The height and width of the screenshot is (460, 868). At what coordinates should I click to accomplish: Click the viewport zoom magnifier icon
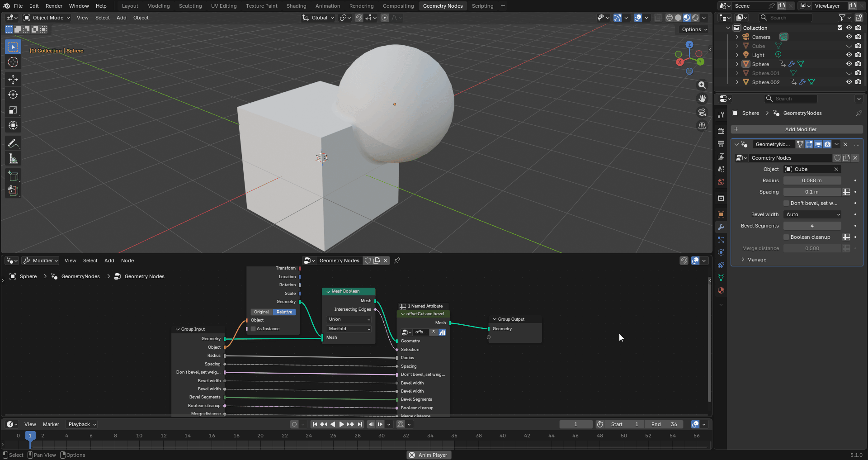tap(702, 85)
